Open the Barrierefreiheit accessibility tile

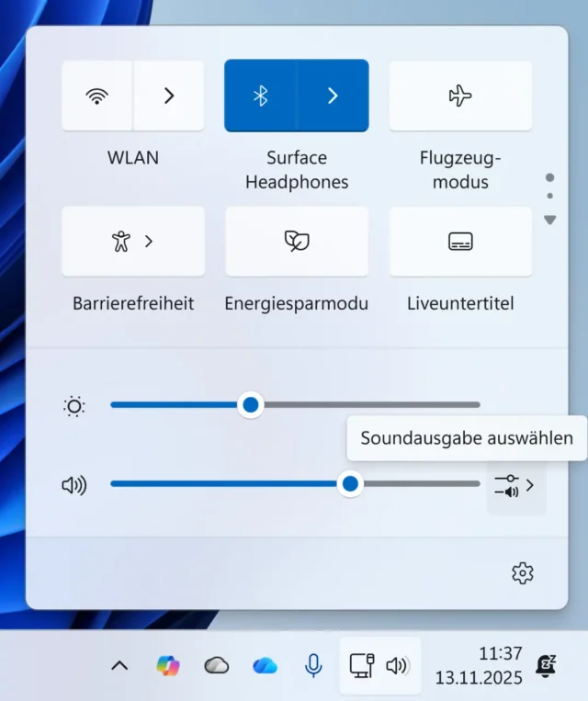(133, 242)
